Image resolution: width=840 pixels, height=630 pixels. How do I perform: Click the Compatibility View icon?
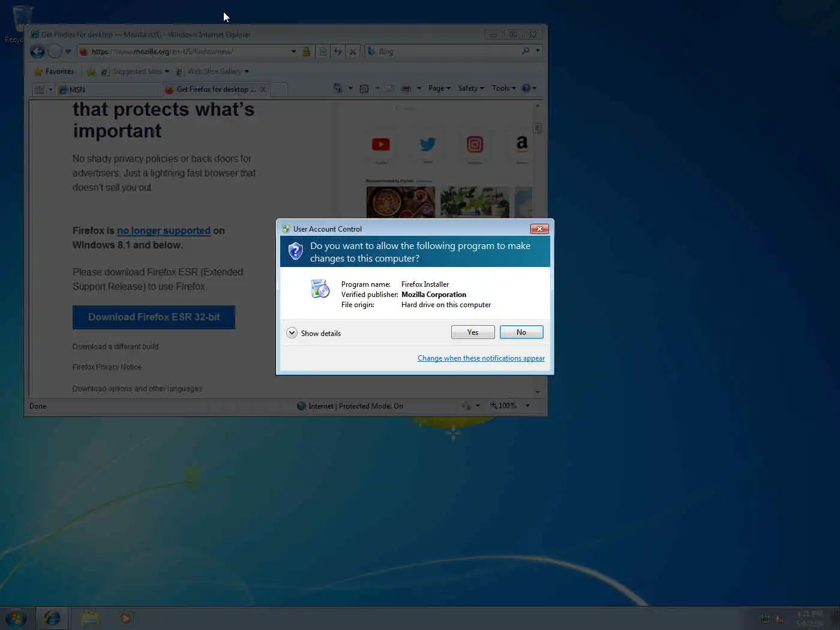(323, 52)
